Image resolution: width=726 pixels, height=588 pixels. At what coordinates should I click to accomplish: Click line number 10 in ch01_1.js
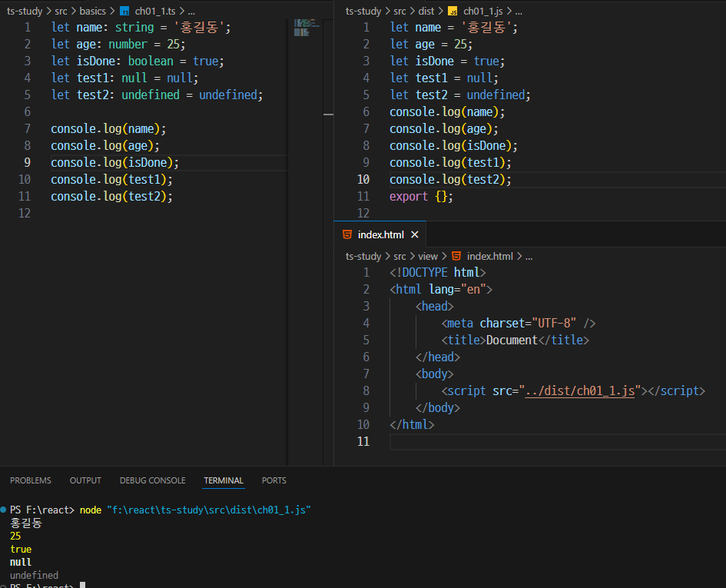363,179
